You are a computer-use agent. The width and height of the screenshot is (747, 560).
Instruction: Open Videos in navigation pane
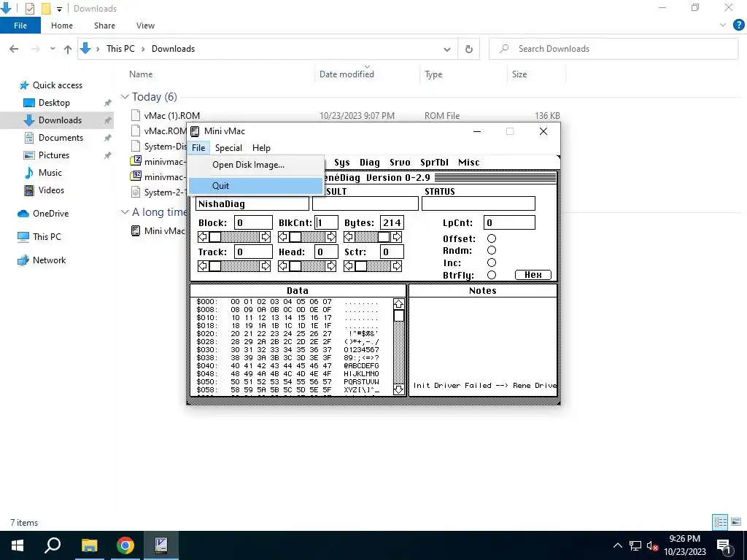click(51, 190)
